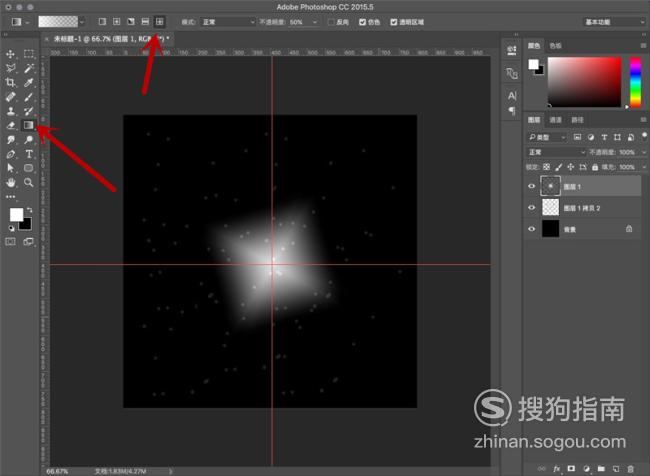
Task: Toggle the Transparency (透明区域) checkbox
Action: 393,22
